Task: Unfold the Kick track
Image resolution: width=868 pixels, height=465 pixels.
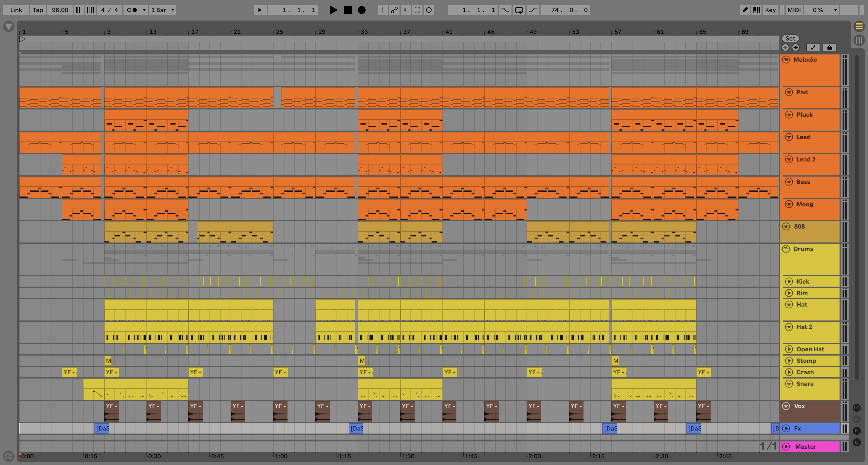Action: 789,281
